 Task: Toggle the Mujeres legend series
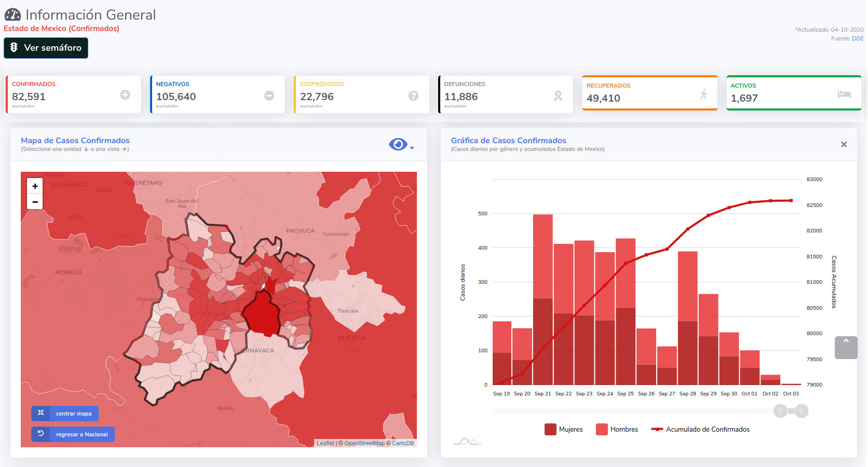coord(564,429)
